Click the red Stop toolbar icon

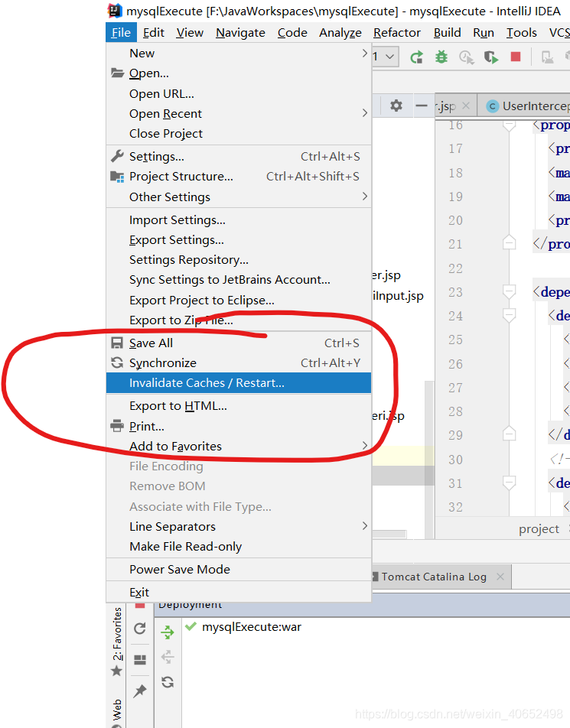515,57
